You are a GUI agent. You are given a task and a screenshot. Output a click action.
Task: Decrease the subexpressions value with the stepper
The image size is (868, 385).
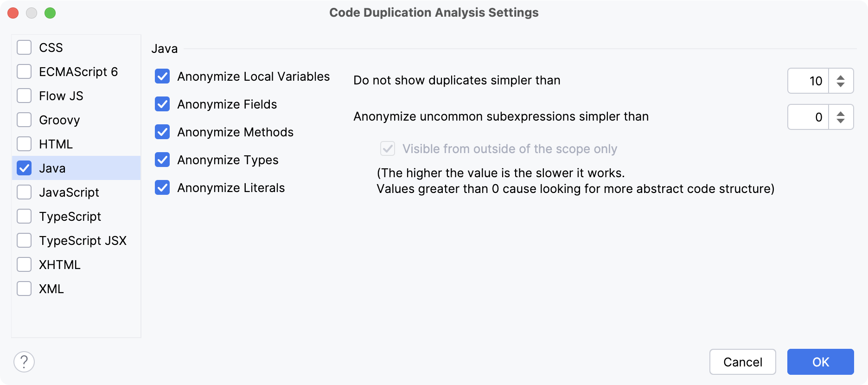tap(840, 121)
